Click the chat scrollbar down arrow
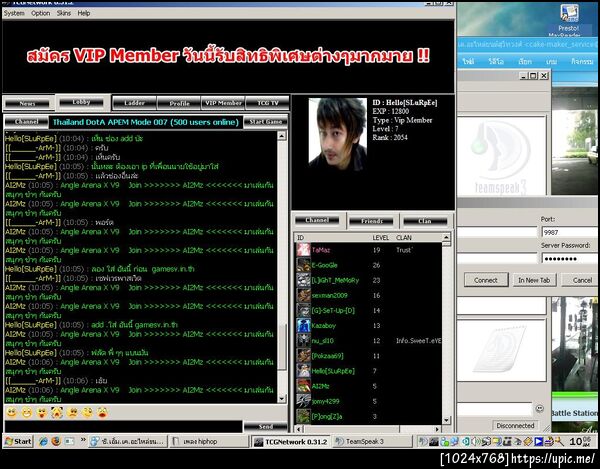600x469 pixels. click(x=282, y=399)
